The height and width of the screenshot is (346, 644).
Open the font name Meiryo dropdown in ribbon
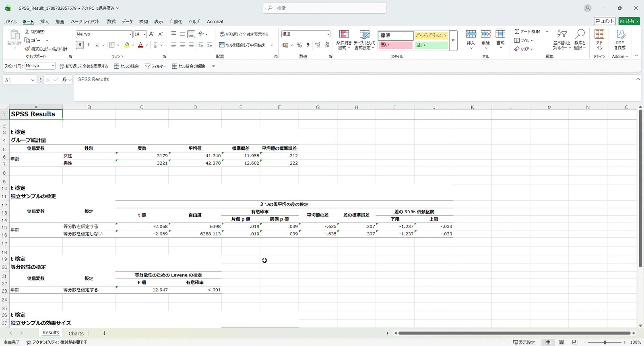tap(130, 34)
